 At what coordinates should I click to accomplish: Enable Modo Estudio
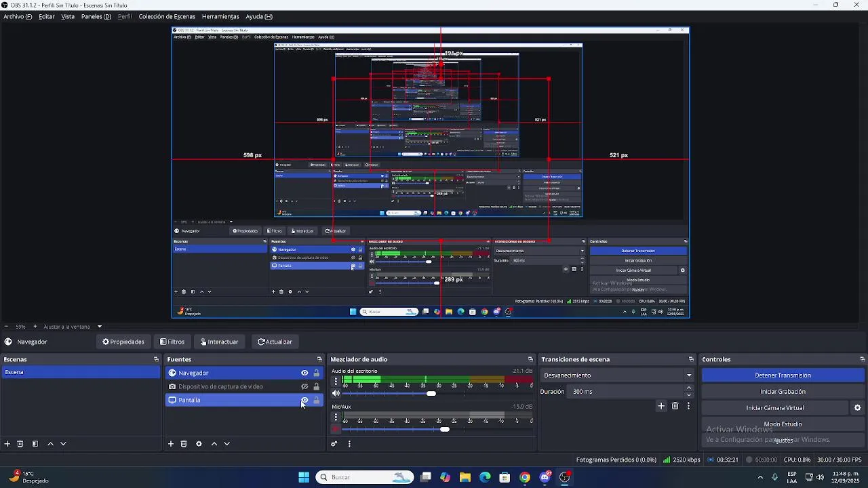[x=783, y=424]
